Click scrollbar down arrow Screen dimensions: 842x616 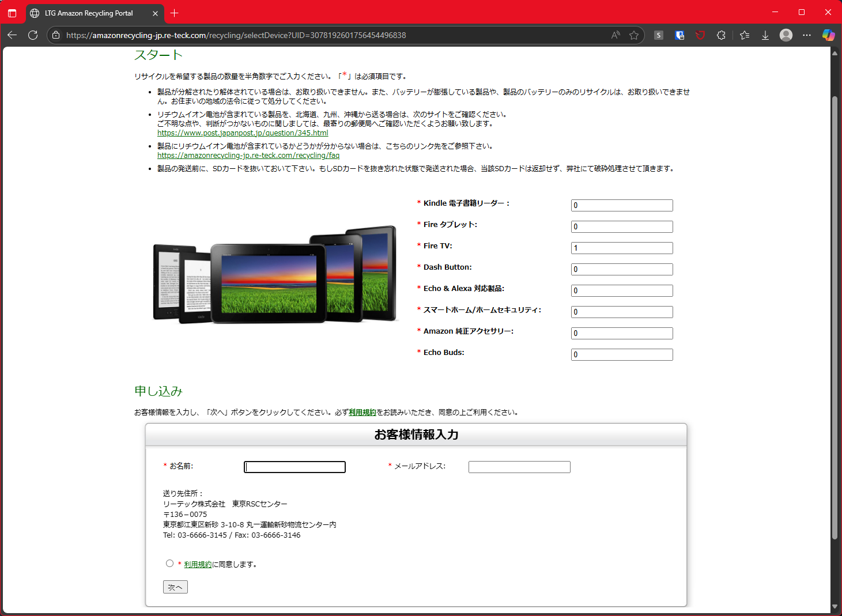[835, 606]
